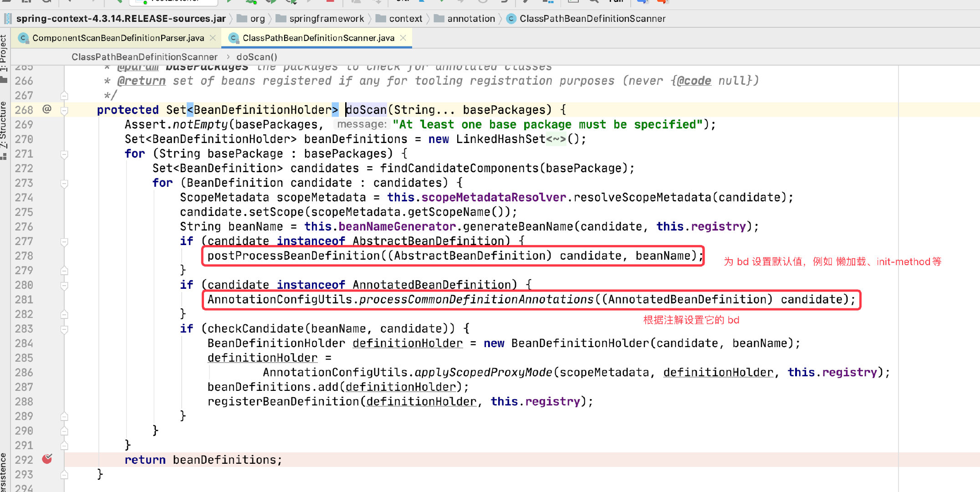
Task: Place cursor on the doScan method name
Action: click(x=366, y=110)
